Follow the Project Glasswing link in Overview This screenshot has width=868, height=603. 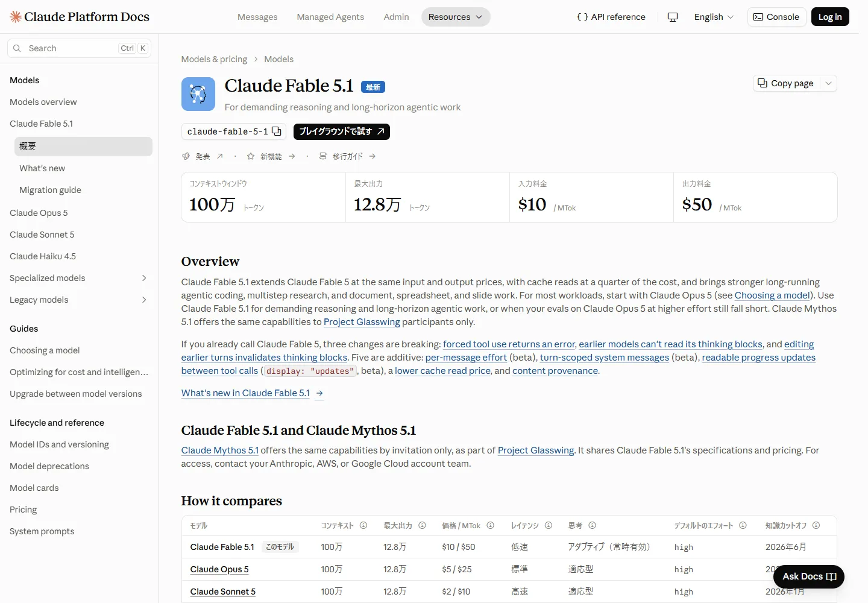coord(362,322)
